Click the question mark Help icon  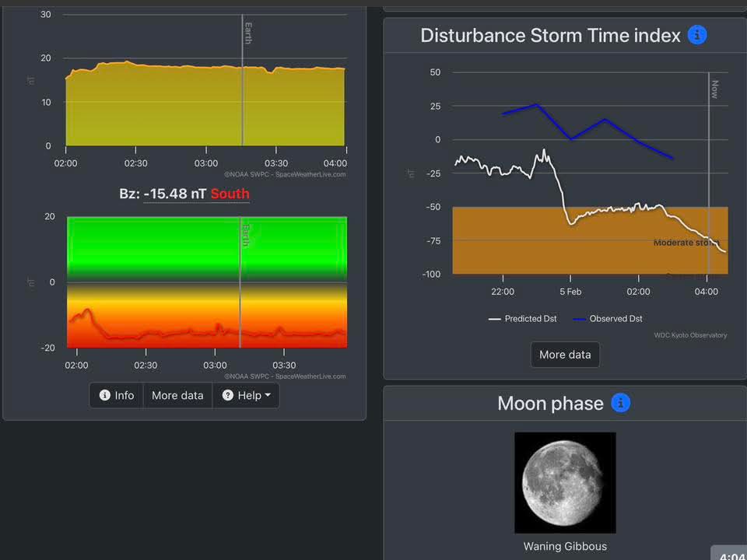(x=228, y=395)
